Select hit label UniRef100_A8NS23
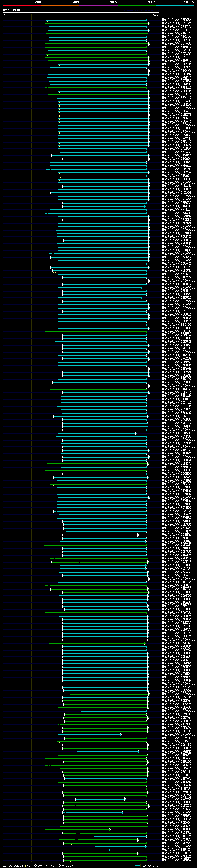The height and width of the screenshot is (868, 197). 177,477
